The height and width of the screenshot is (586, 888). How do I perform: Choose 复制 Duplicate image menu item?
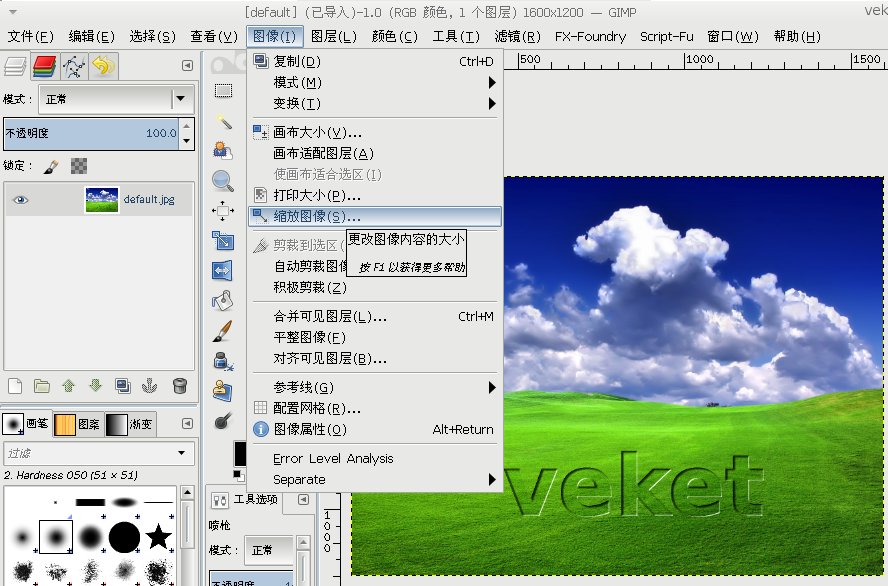375,61
